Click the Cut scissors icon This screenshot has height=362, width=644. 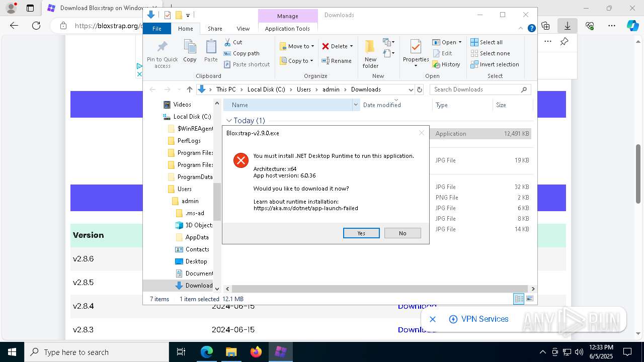pyautogui.click(x=227, y=42)
